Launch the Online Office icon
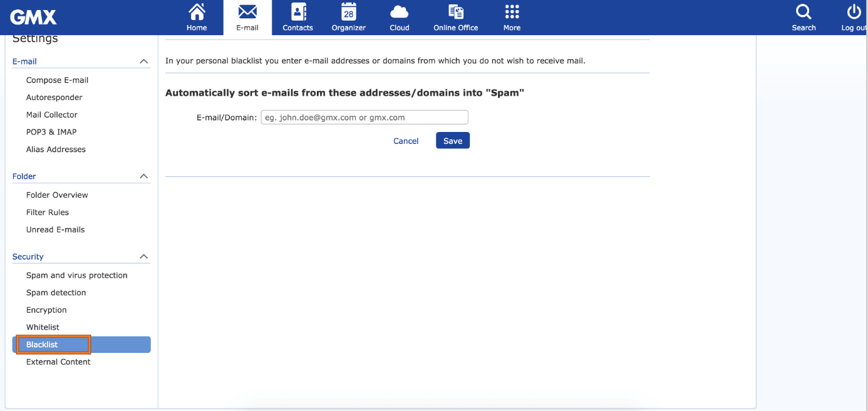This screenshot has height=411, width=868. pyautogui.click(x=456, y=12)
